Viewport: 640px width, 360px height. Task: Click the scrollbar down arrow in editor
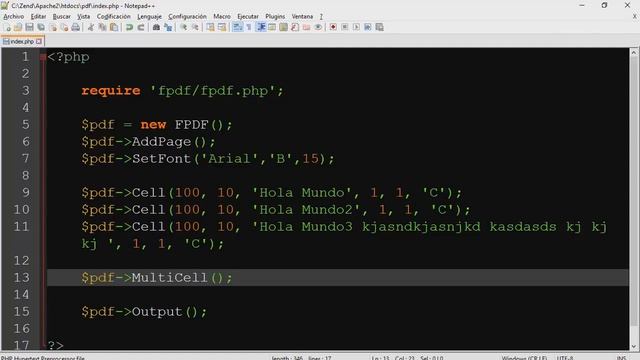[x=634, y=347]
